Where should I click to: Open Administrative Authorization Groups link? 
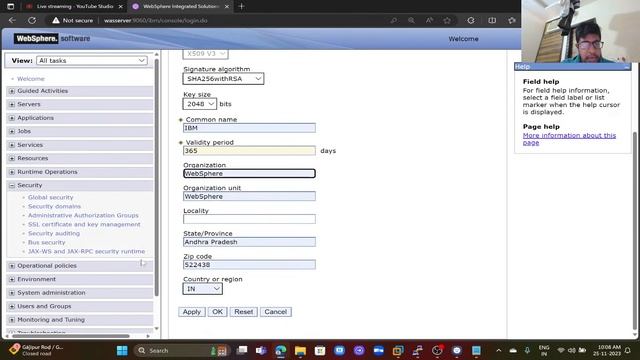click(83, 215)
